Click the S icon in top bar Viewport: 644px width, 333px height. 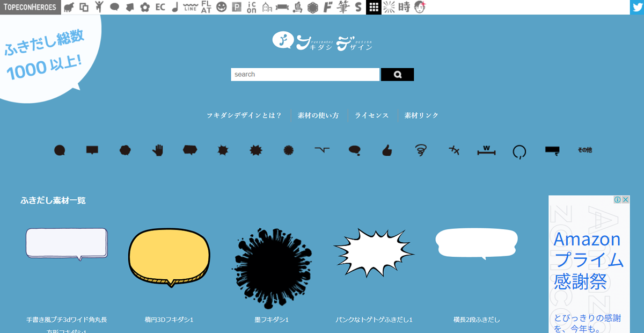coord(358,7)
